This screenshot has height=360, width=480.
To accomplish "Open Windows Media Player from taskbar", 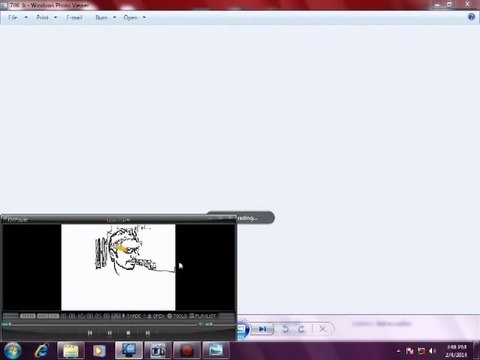I will (x=99, y=351).
